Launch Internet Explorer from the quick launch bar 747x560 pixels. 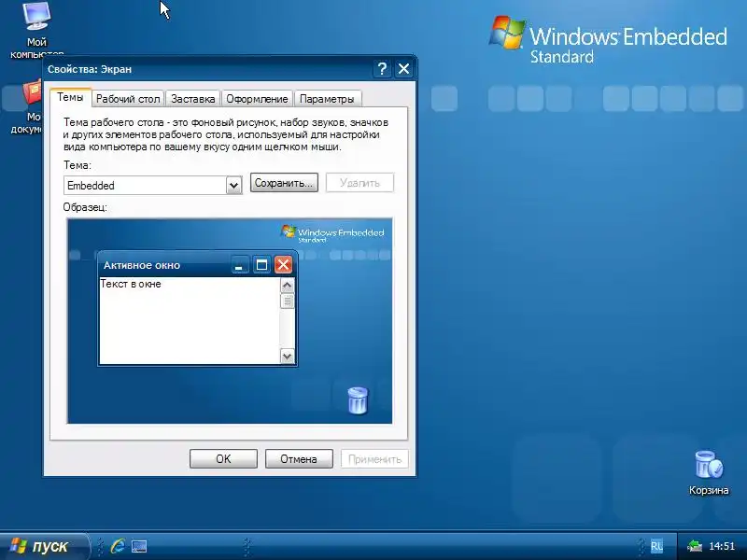pos(118,546)
